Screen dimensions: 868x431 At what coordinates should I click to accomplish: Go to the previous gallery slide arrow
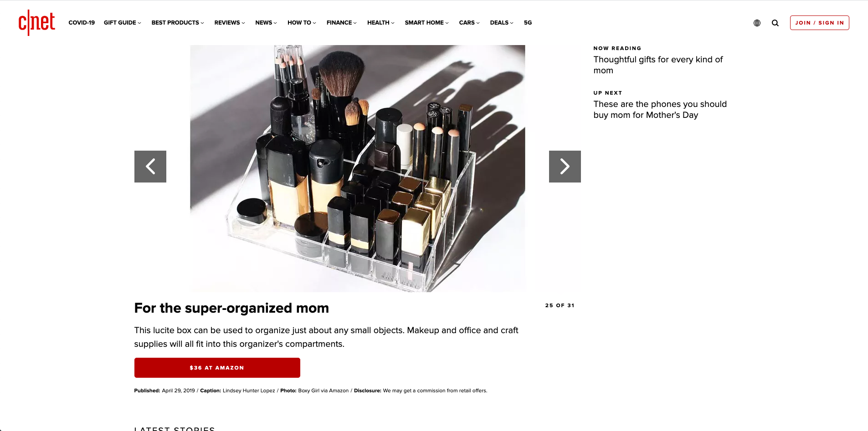pos(150,167)
